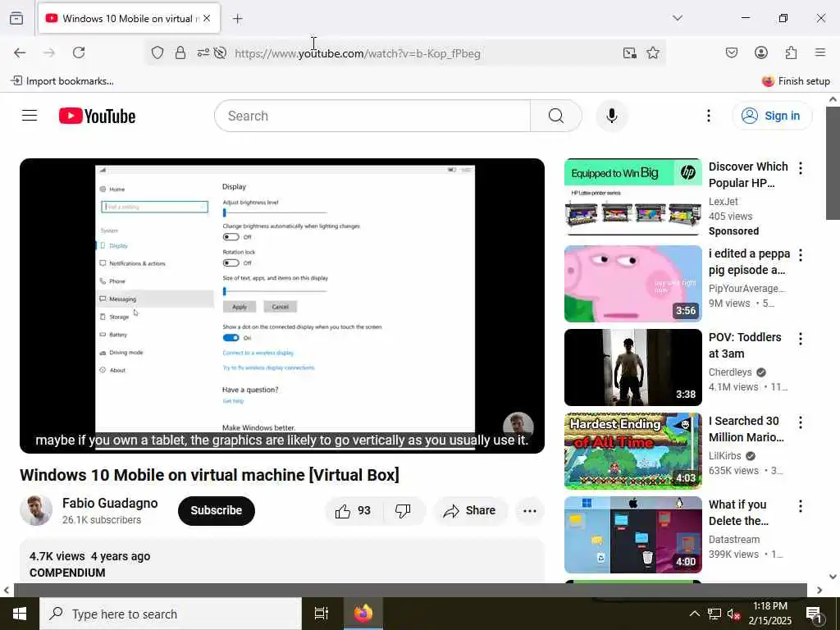Expand the system tray hidden icons chevron
The height and width of the screenshot is (630, 840).
point(694,614)
